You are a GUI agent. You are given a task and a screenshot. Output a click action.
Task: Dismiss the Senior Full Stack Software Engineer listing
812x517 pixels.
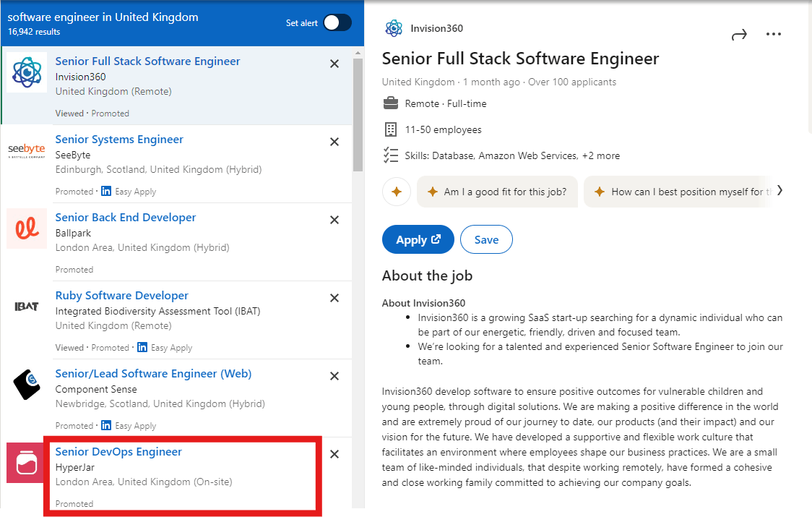[334, 64]
